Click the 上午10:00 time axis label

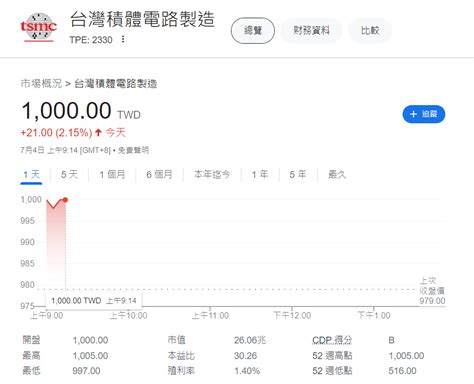[128, 315]
